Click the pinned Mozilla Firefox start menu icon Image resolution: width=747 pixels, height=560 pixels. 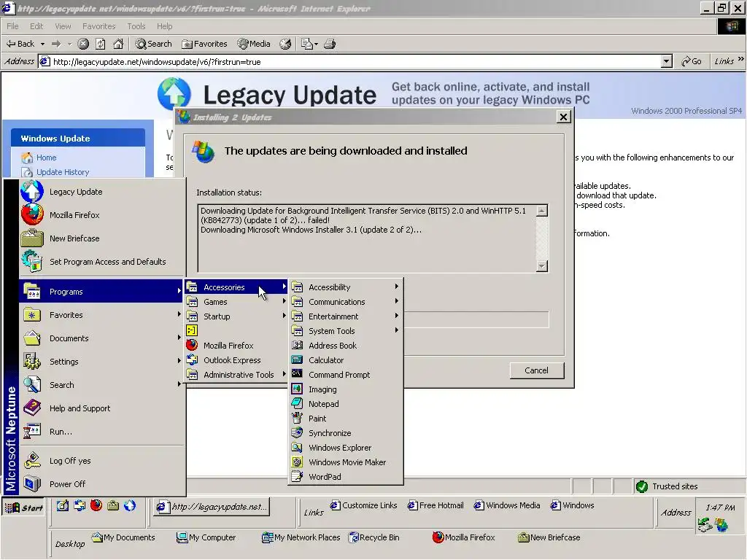pos(32,215)
